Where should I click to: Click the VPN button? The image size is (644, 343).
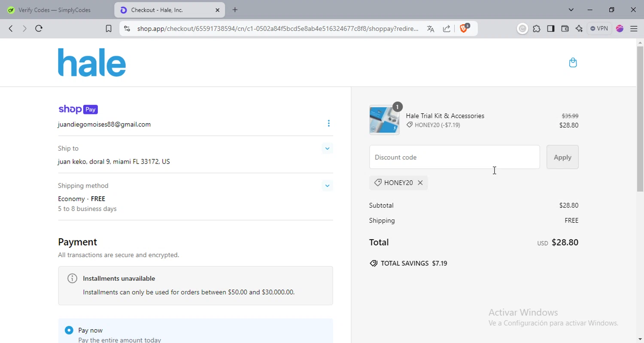click(599, 29)
